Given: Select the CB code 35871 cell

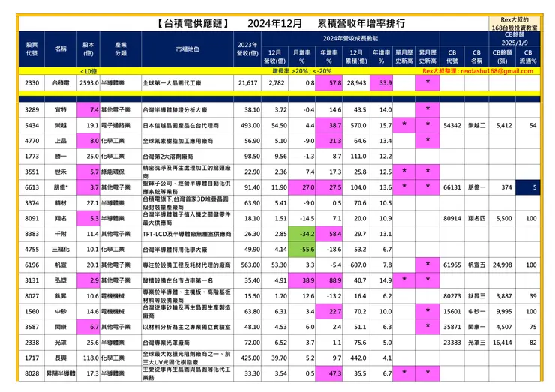Looking at the screenshot, I should point(452,327).
